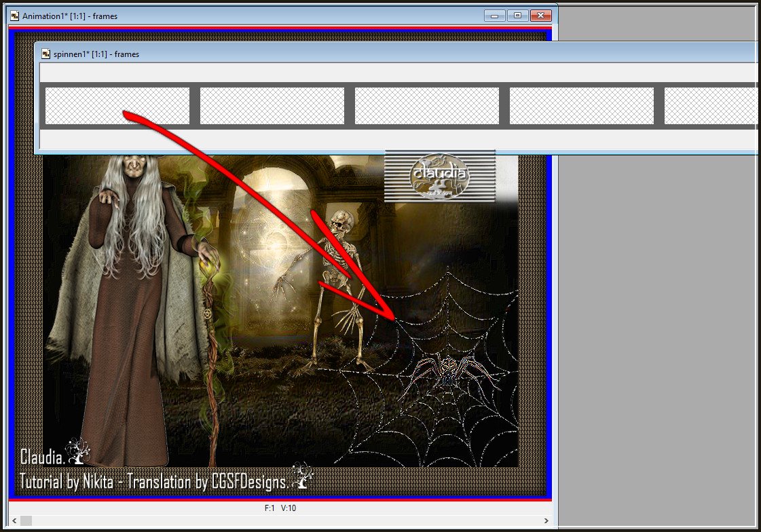Click the spinnen1 window title icon
Image resolution: width=761 pixels, height=532 pixels.
(x=46, y=54)
